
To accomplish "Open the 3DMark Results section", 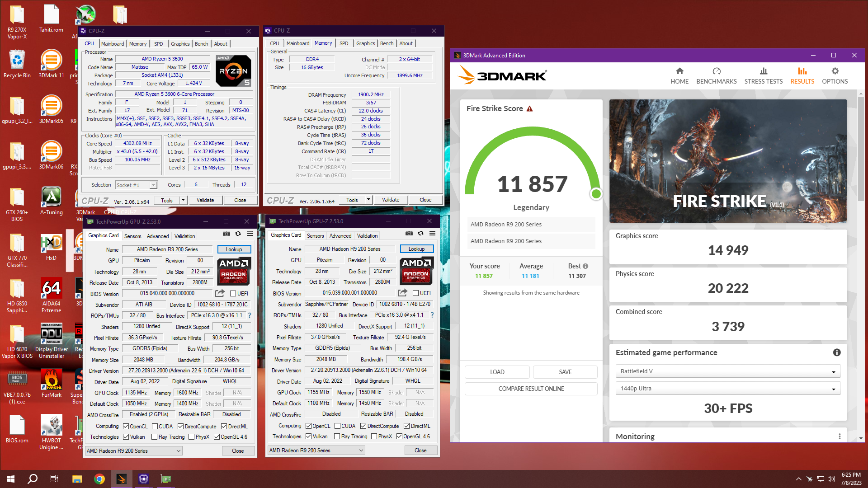I will 802,76.
